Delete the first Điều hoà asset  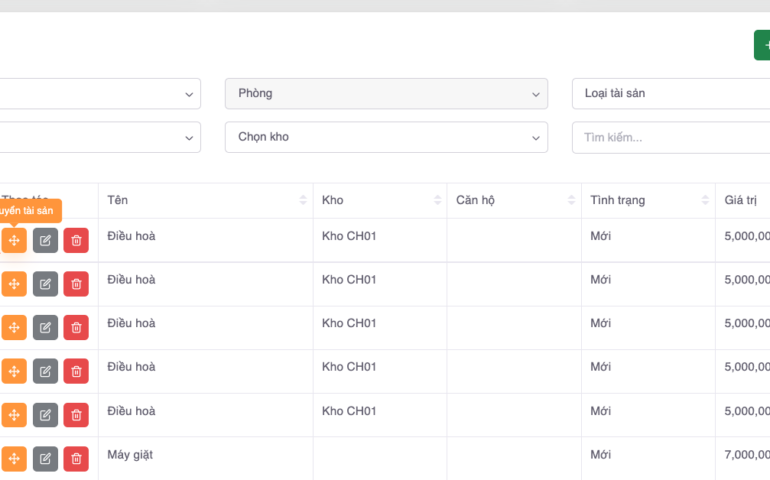click(76, 241)
